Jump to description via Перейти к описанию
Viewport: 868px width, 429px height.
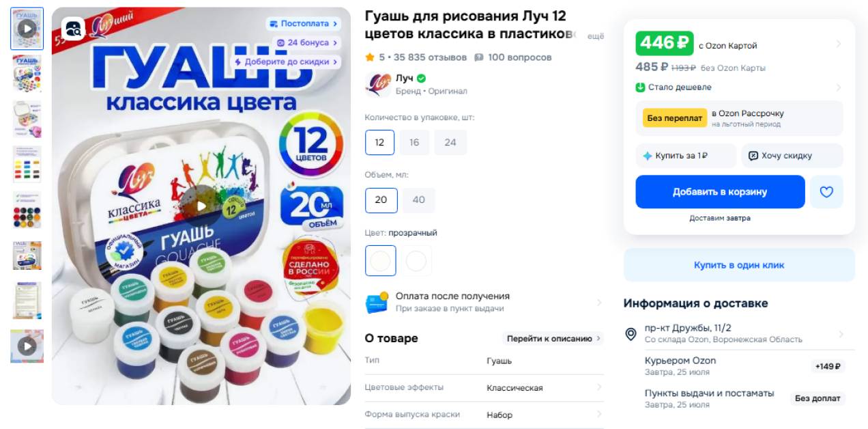(x=553, y=338)
